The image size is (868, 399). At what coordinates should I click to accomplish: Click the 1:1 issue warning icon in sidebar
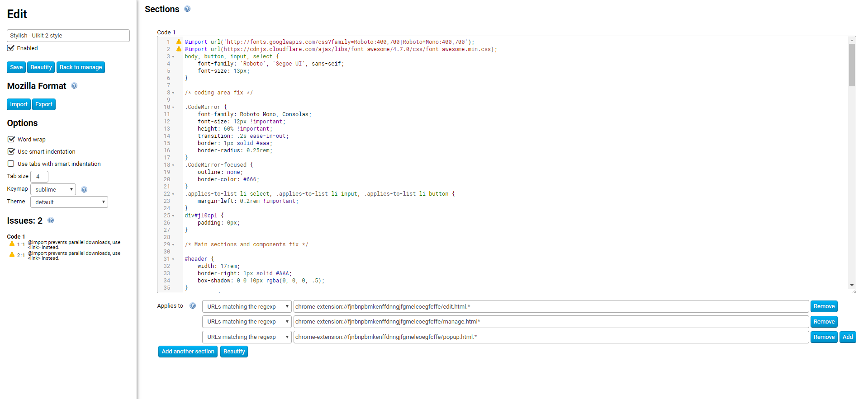pyautogui.click(x=12, y=244)
